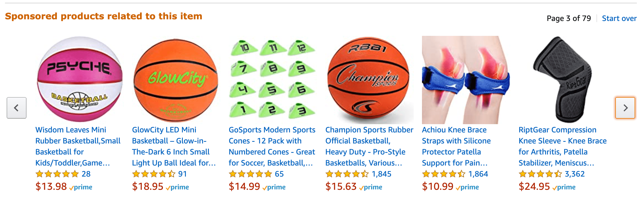
Task: Click the Start over link
Action: click(x=619, y=18)
